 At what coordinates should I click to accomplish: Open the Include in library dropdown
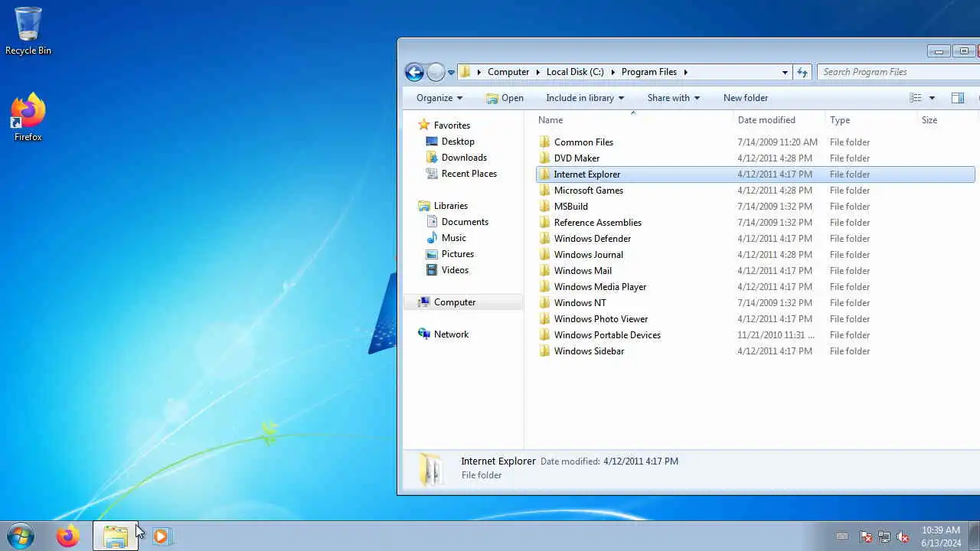coord(585,98)
